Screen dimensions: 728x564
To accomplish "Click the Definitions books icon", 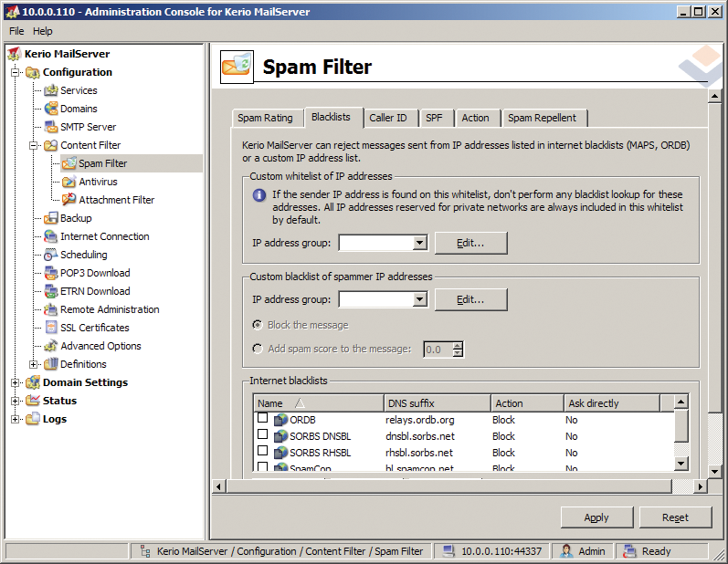I will [x=50, y=364].
